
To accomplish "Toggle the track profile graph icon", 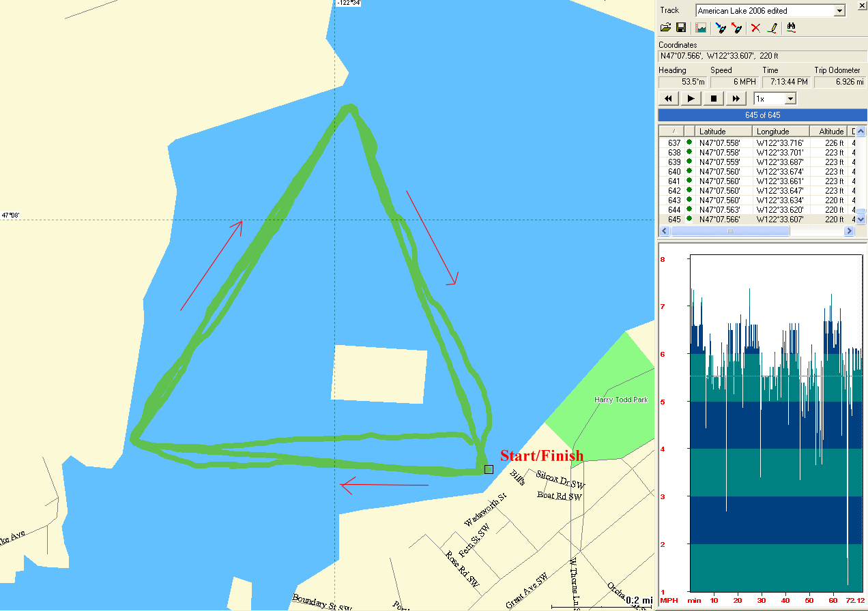I will (700, 28).
